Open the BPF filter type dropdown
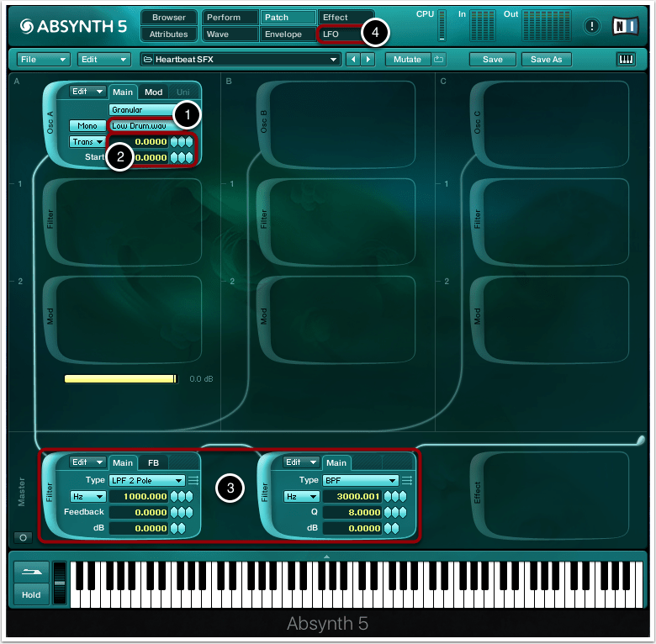This screenshot has height=644, width=656. [x=360, y=481]
